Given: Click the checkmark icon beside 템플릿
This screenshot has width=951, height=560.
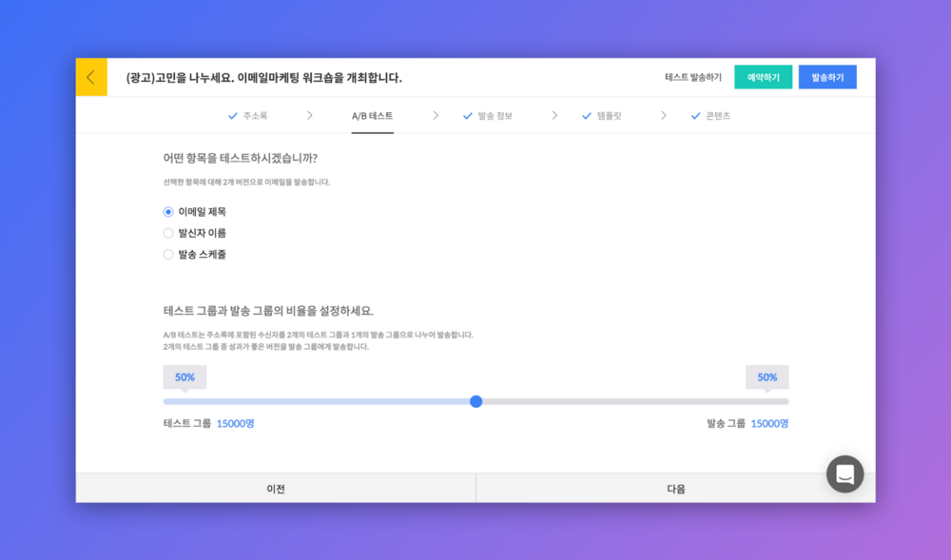Looking at the screenshot, I should (587, 116).
